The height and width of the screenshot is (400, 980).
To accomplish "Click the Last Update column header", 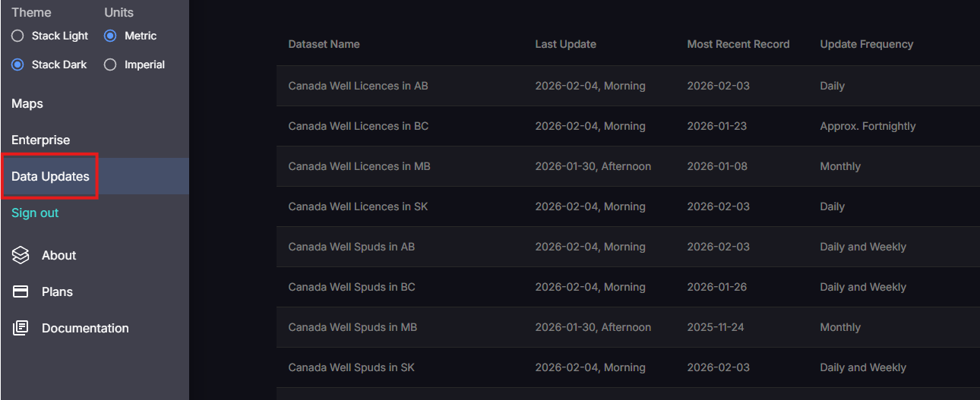I will coord(565,44).
